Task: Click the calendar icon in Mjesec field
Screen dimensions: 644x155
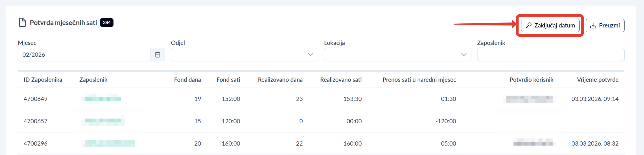Action: (157, 55)
